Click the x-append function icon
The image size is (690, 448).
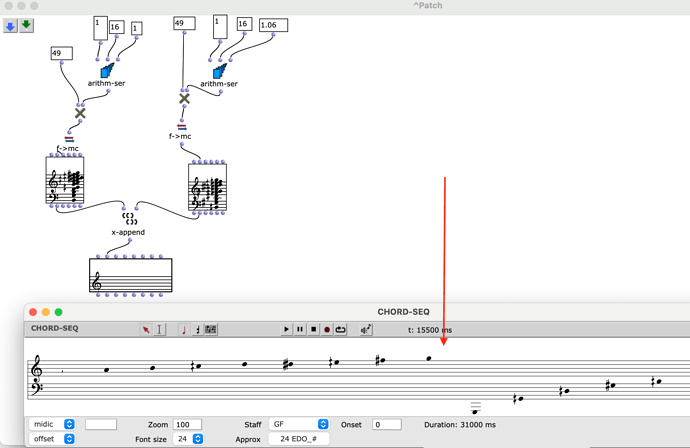(x=128, y=217)
